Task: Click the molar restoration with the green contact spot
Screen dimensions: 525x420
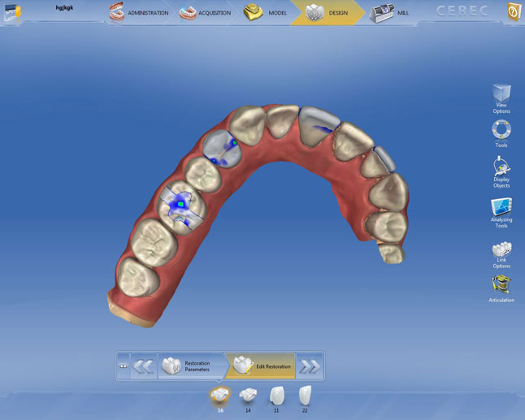Action: pyautogui.click(x=181, y=207)
